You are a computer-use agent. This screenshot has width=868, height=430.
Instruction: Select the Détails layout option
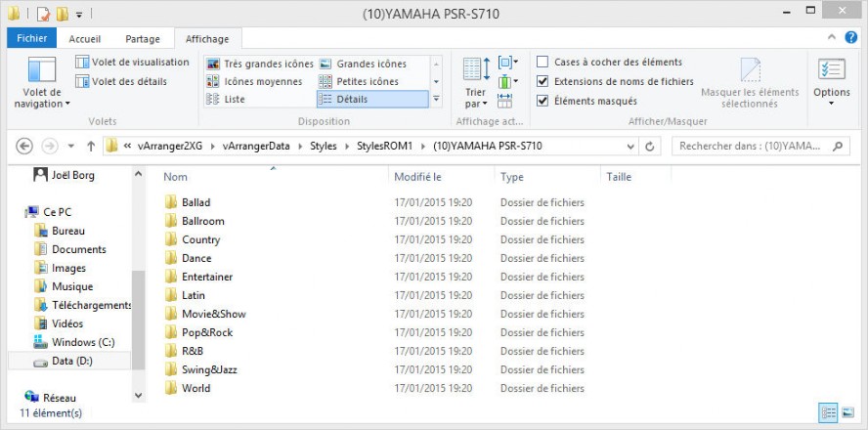tap(372, 99)
